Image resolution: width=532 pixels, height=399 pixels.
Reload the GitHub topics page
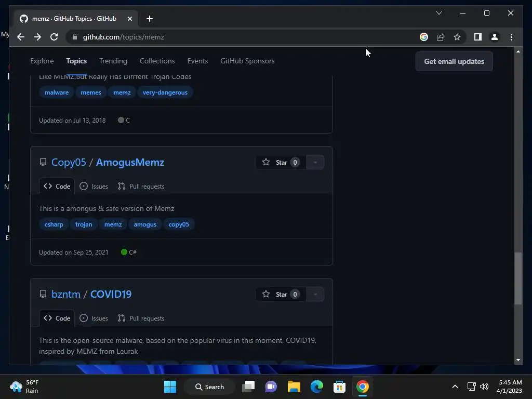54,37
